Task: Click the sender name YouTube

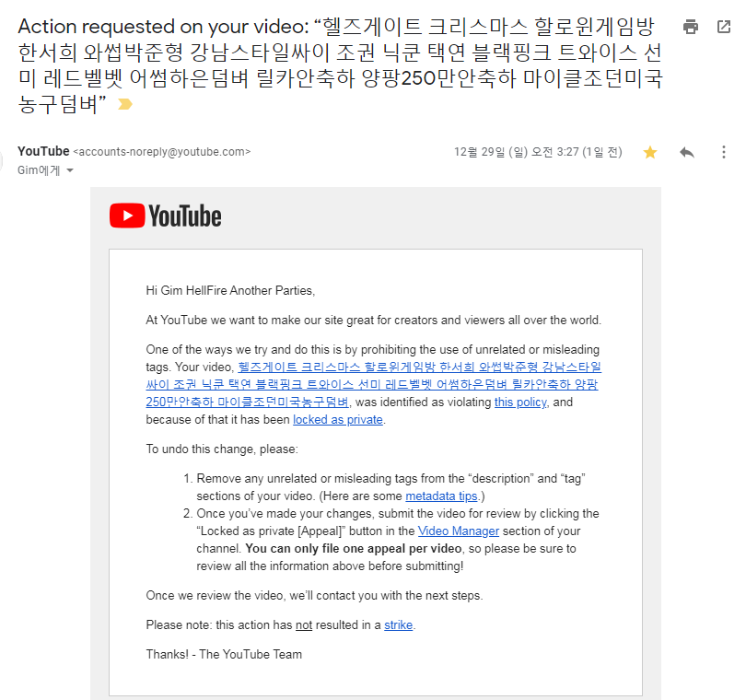Action: tap(43, 151)
